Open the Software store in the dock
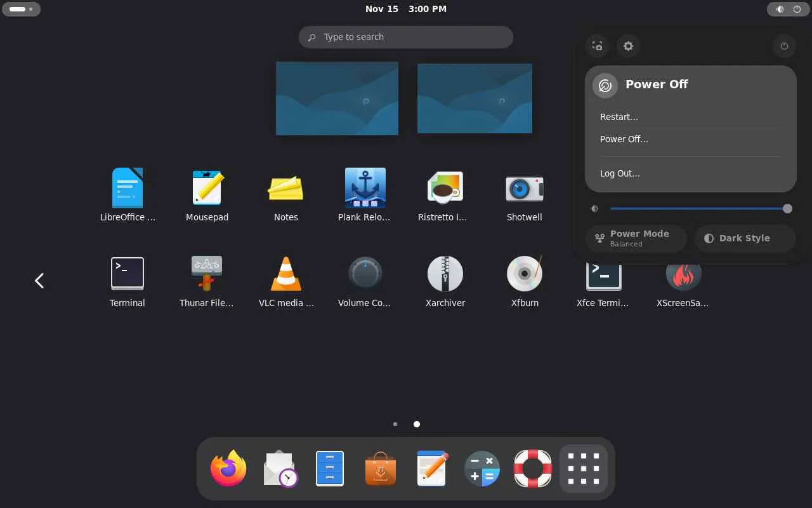This screenshot has height=508, width=812. point(381,469)
